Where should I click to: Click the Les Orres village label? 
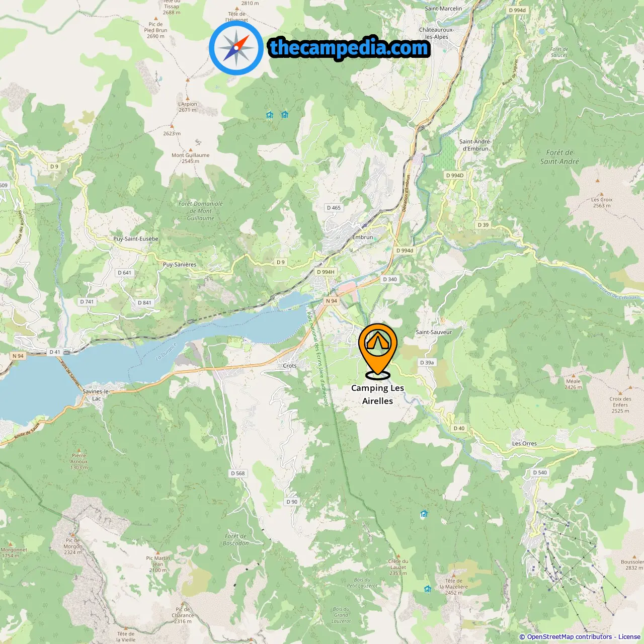pos(524,443)
